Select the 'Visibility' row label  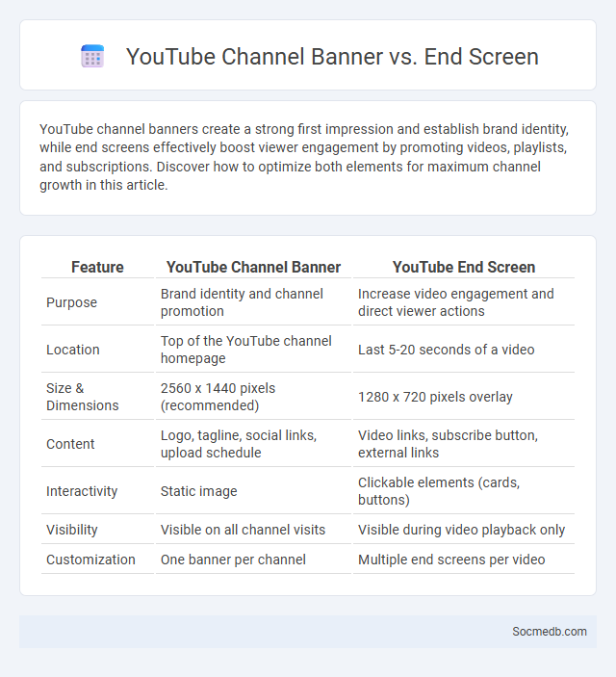72,530
